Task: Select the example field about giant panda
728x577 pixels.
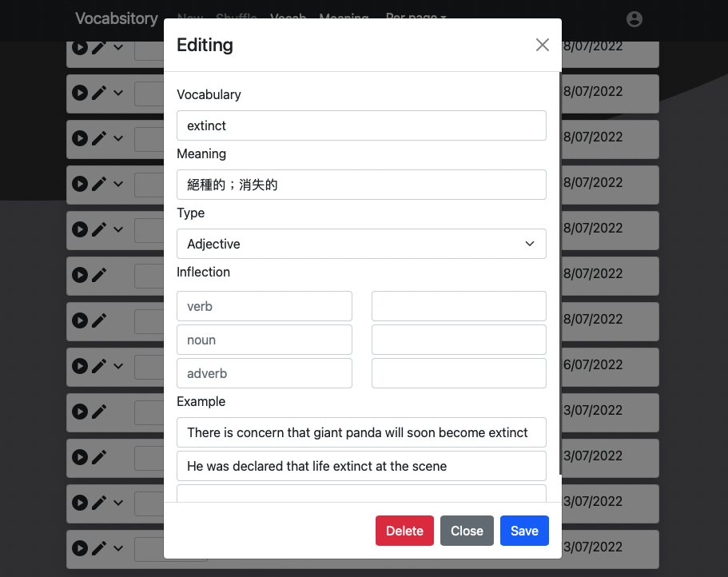Action: click(361, 432)
